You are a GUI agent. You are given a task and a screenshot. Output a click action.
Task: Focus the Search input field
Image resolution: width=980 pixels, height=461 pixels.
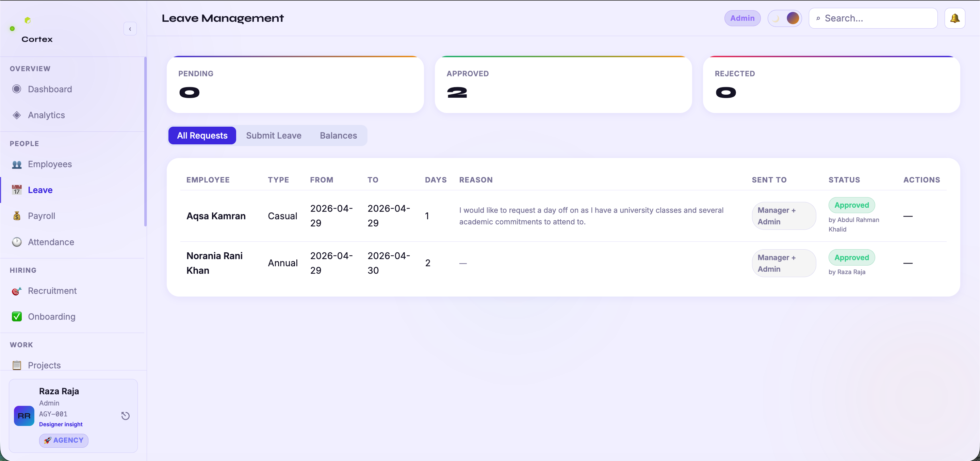(x=873, y=18)
